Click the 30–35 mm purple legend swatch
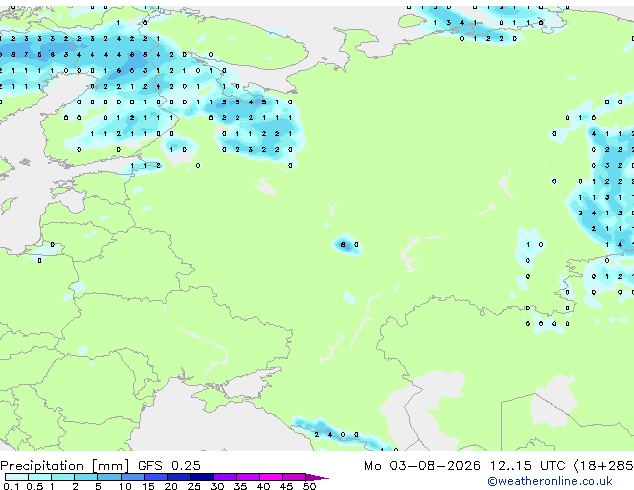The height and width of the screenshot is (490, 634). click(x=224, y=477)
